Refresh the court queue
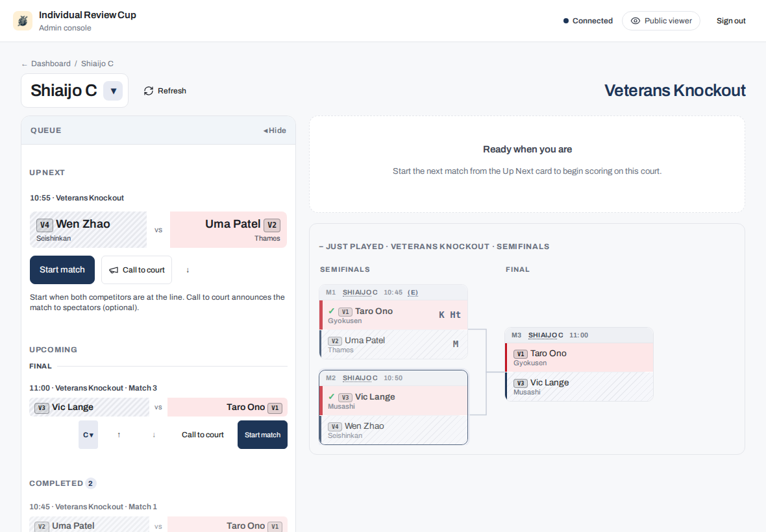 (165, 91)
